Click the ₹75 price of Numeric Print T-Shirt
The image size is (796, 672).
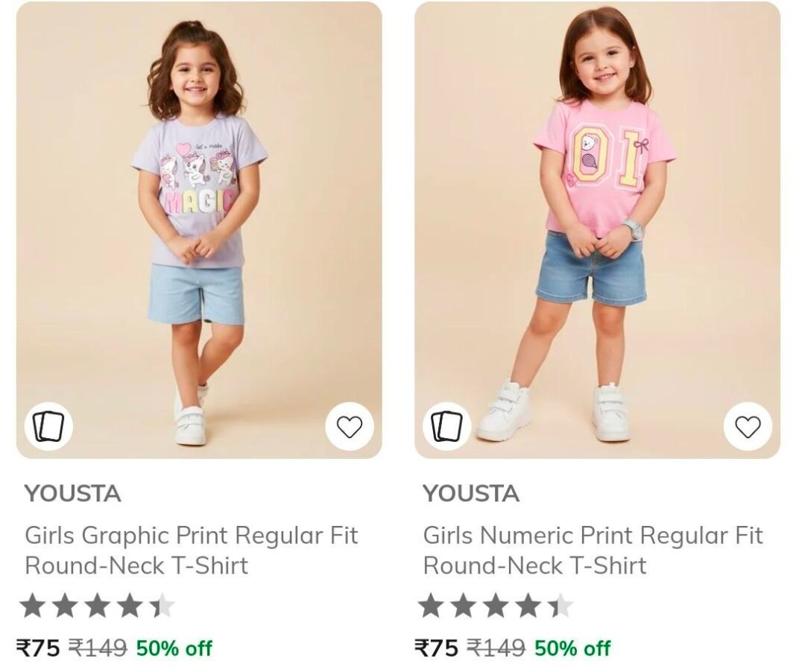(x=437, y=648)
